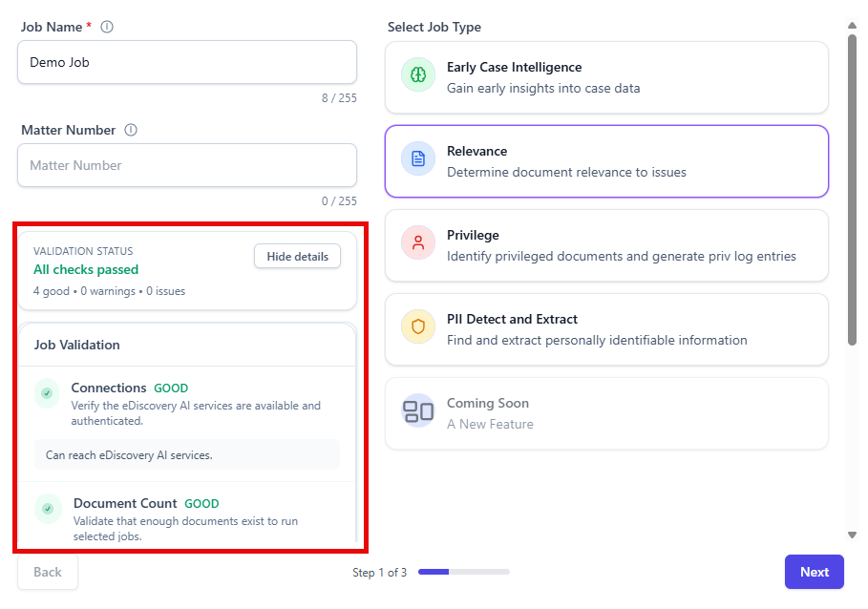Expand the Early Case Intelligence card
Screen dimensions: 868x609
605,74
